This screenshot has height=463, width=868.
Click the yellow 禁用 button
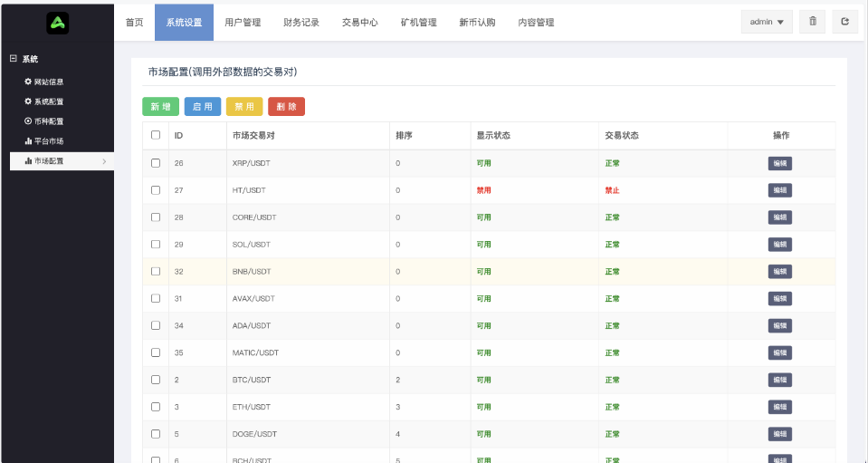243,107
